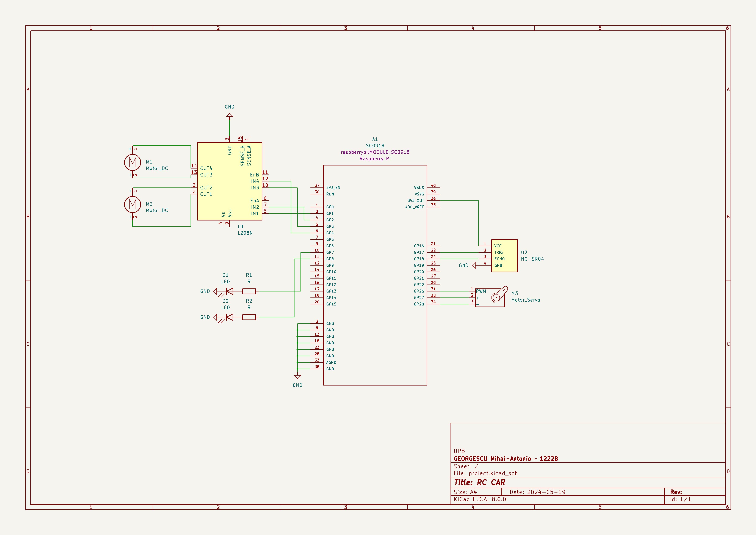Click the L298N value label
The image size is (756, 535).
pos(245,233)
